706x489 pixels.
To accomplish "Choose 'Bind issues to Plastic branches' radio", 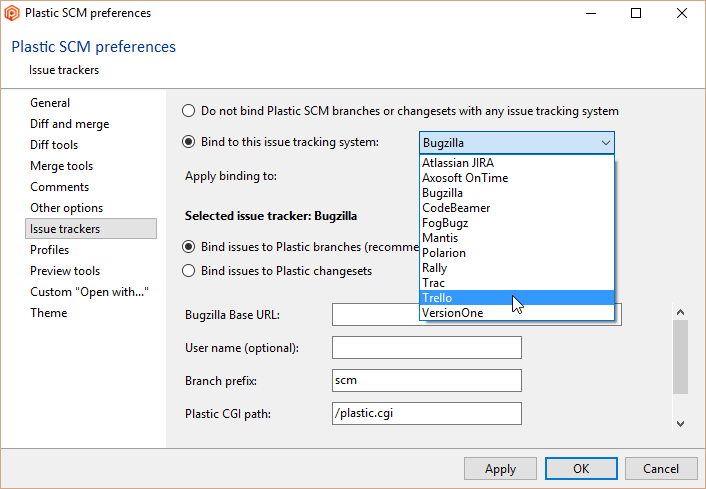I will click(x=188, y=247).
